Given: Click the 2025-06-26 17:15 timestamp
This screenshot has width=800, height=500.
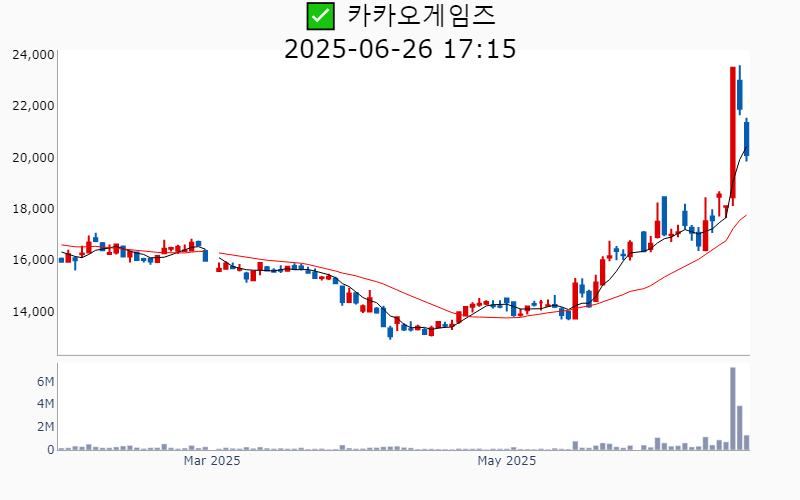Looking at the screenshot, I should [x=400, y=49].
